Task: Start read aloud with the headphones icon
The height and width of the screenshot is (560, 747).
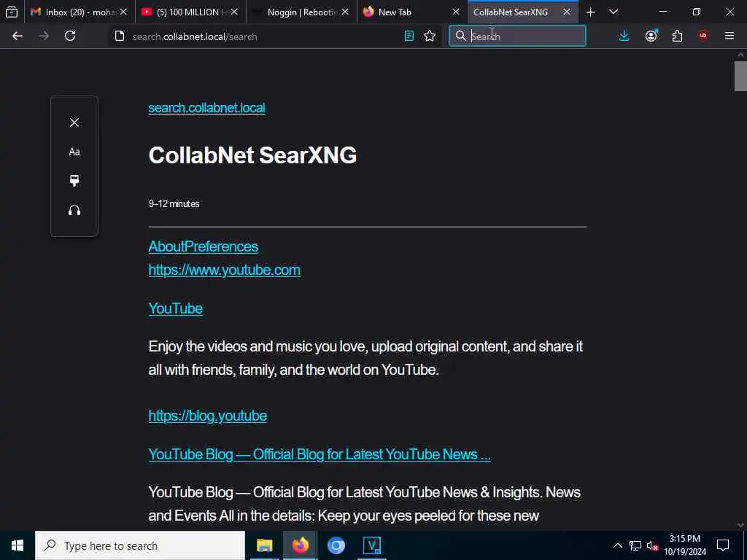Action: click(x=74, y=210)
